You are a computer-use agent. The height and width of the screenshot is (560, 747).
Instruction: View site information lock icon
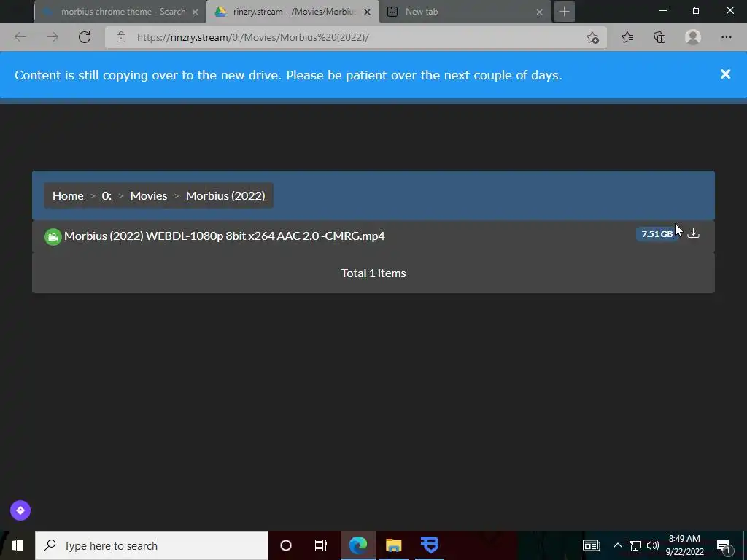coord(121,37)
